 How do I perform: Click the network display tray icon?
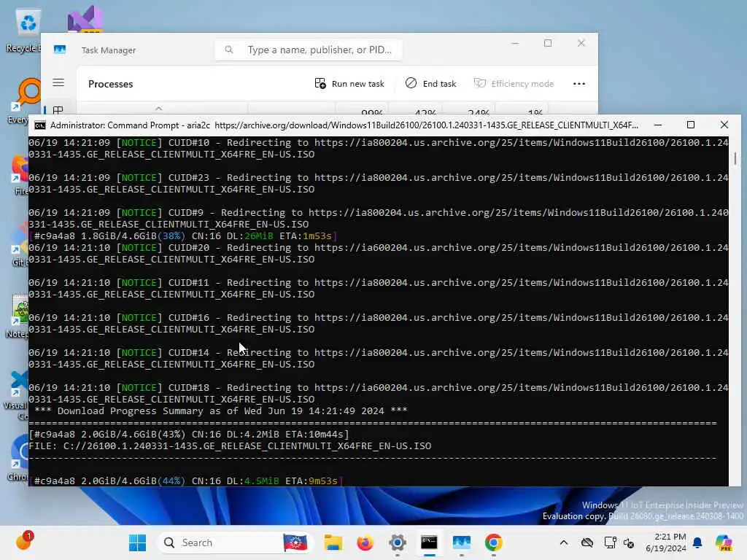[610, 542]
